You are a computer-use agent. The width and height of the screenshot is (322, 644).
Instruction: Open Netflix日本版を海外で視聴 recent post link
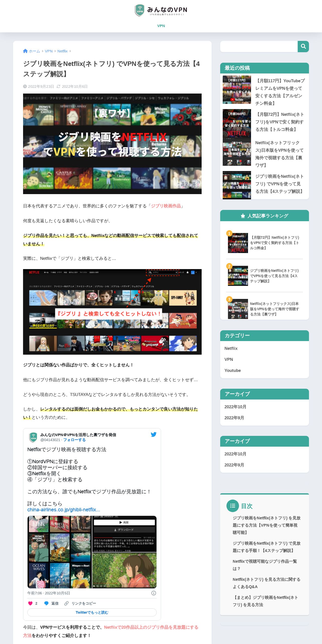[280, 154]
